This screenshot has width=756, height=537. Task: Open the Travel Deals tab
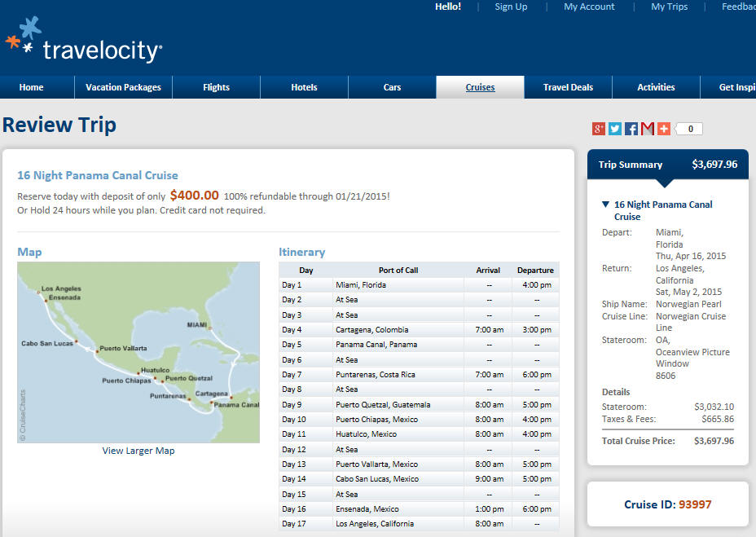pyautogui.click(x=568, y=87)
